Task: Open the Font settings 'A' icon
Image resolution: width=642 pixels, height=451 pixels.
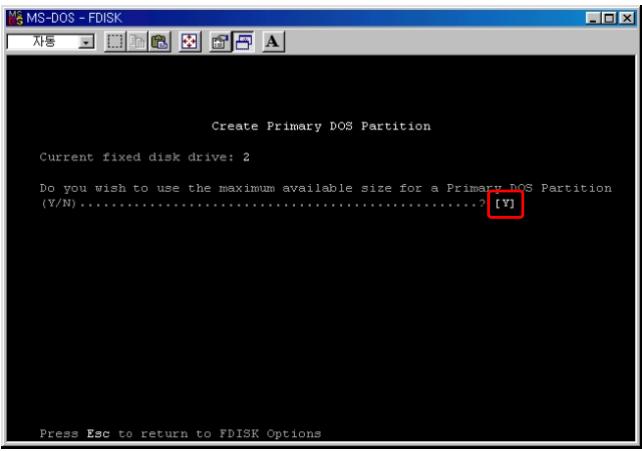Action: (273, 42)
